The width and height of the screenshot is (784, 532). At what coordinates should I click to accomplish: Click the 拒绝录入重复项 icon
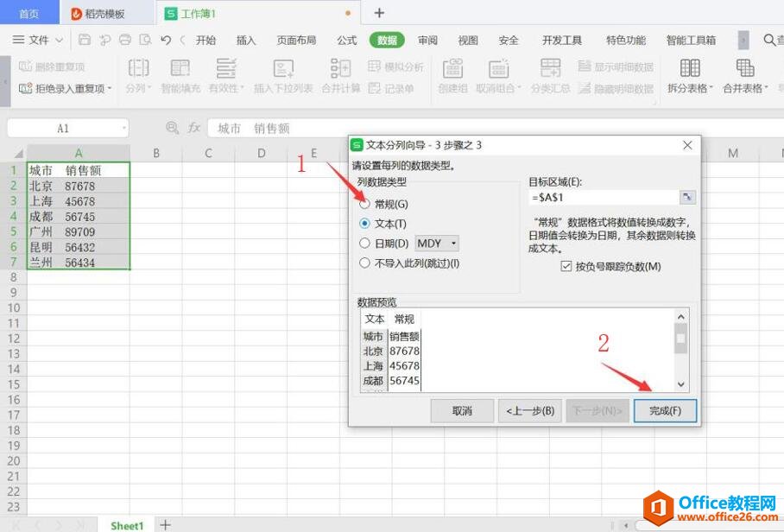pos(25,88)
